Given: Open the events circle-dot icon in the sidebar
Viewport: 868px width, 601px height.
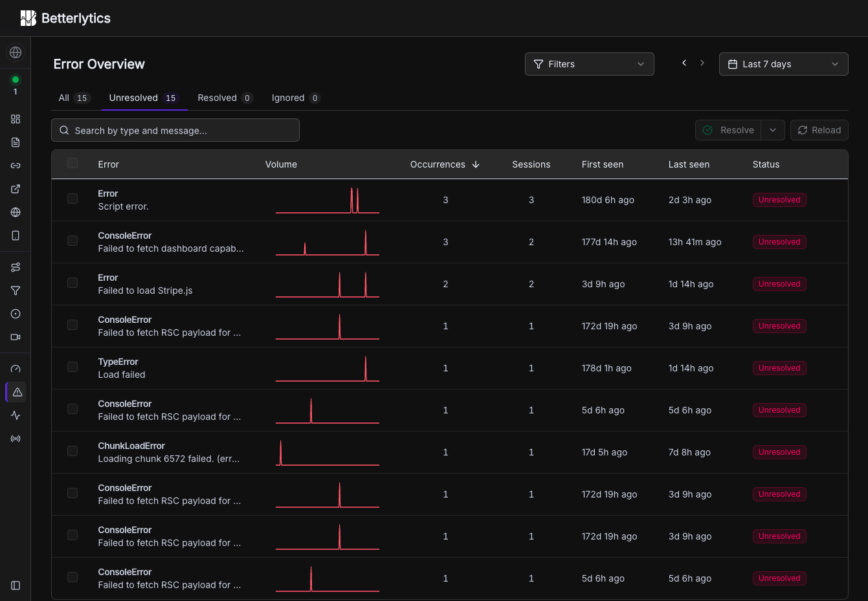Looking at the screenshot, I should 16,314.
